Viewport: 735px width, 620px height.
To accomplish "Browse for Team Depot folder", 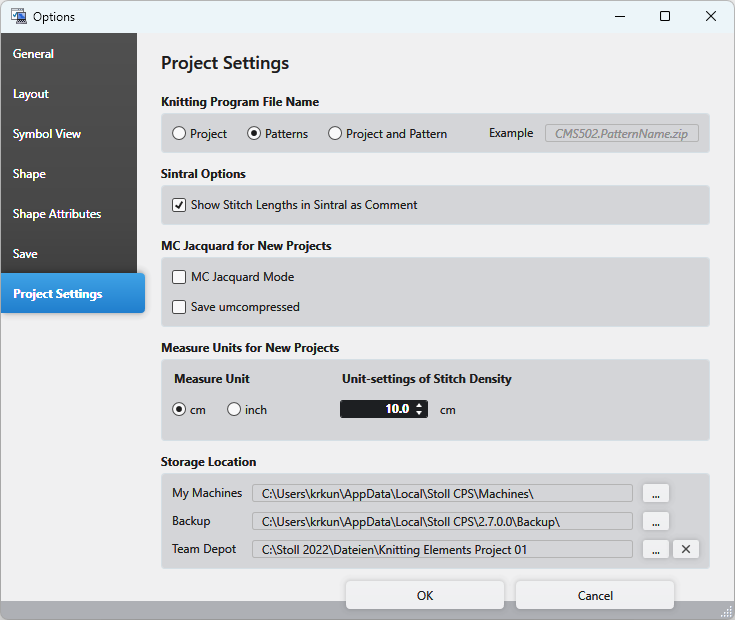I will click(x=655, y=549).
